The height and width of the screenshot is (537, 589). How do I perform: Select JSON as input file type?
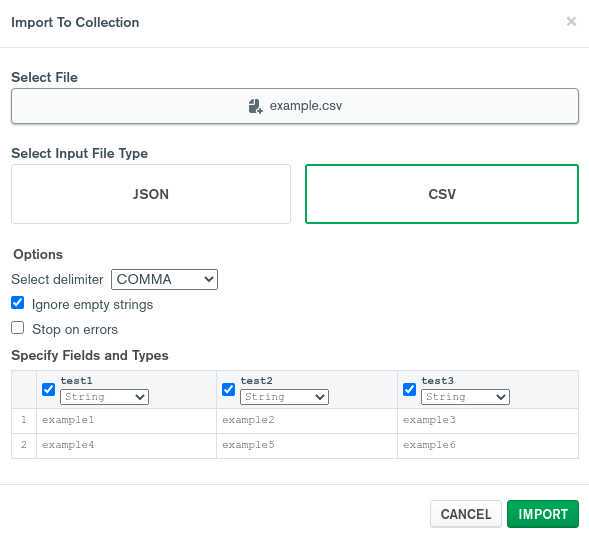point(151,194)
